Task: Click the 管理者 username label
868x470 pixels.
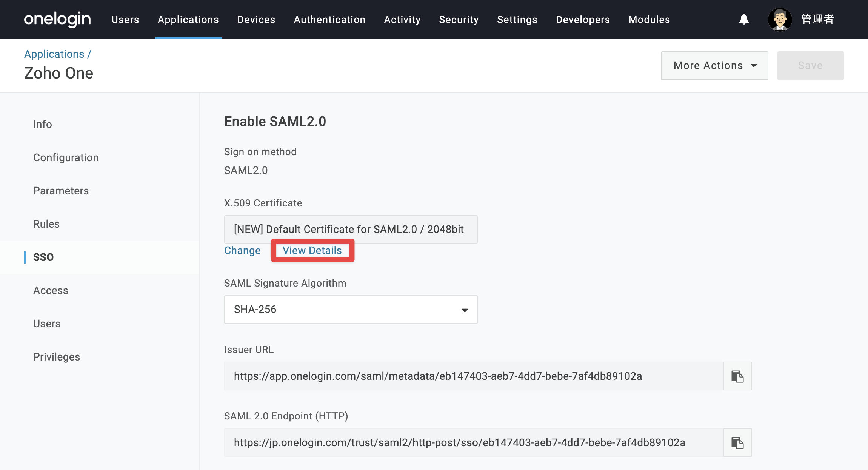Action: tap(817, 19)
